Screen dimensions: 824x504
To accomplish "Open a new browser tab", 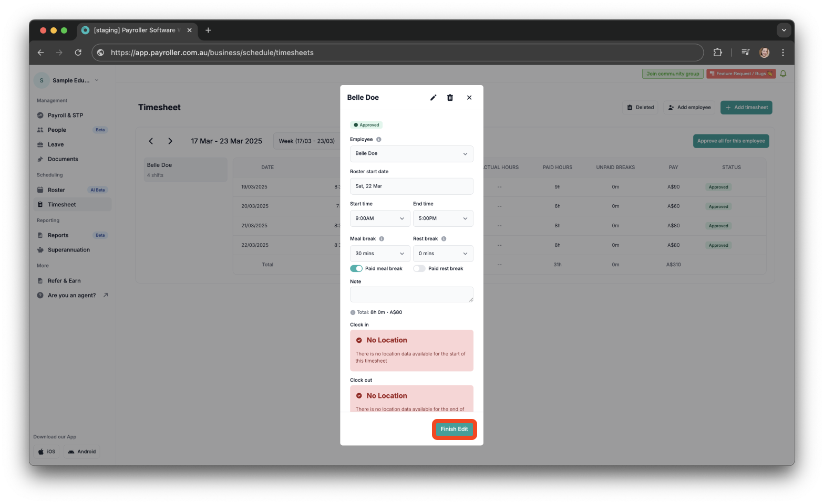I will click(208, 30).
